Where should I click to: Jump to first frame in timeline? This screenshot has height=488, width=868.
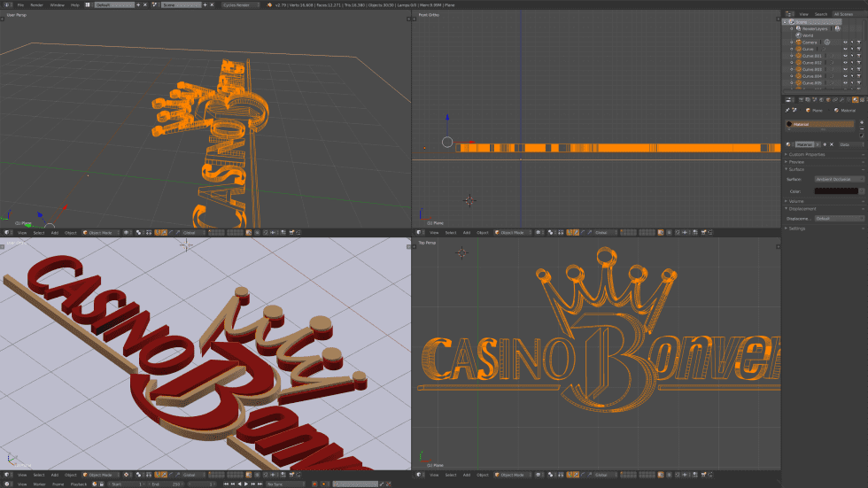(x=226, y=484)
